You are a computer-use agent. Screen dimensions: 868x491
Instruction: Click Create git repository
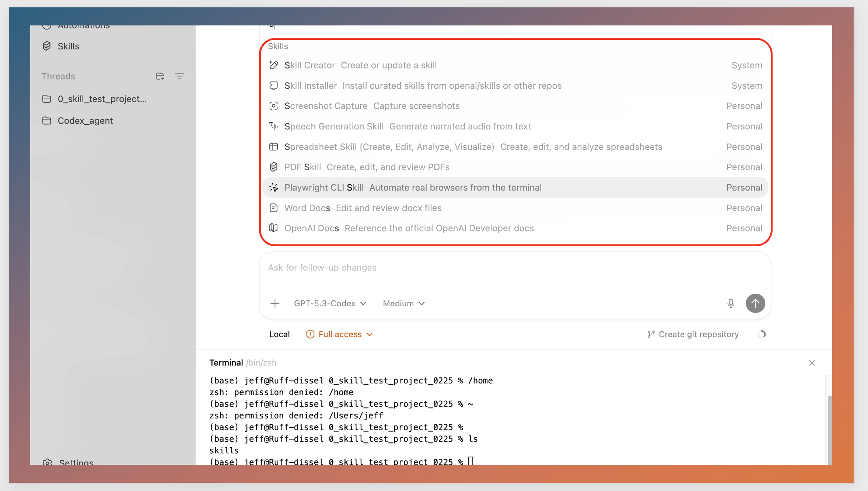[x=693, y=334]
